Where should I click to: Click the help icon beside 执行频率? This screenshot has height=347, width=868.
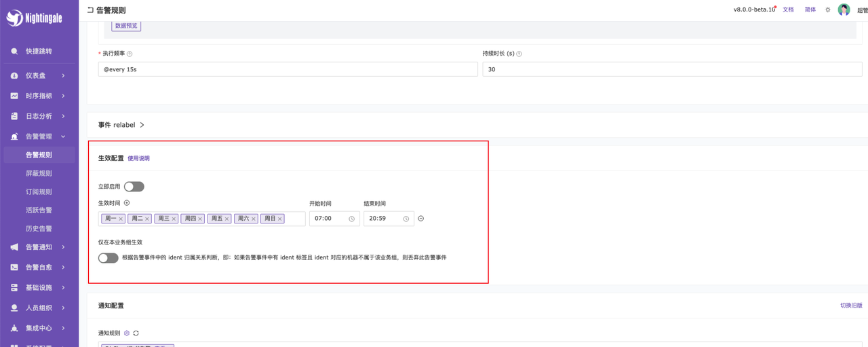(x=130, y=54)
